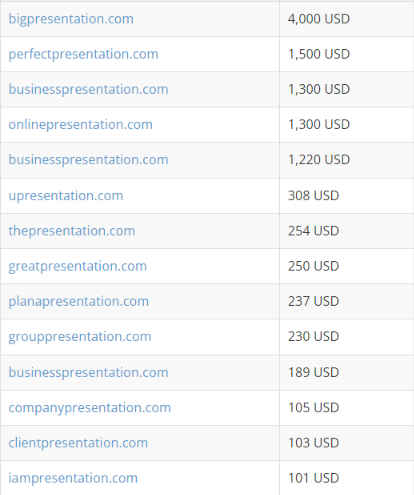Select the planapresentation.com link

tap(79, 302)
